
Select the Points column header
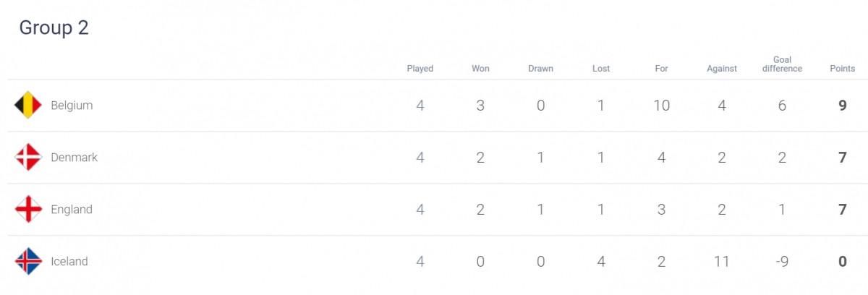click(842, 69)
